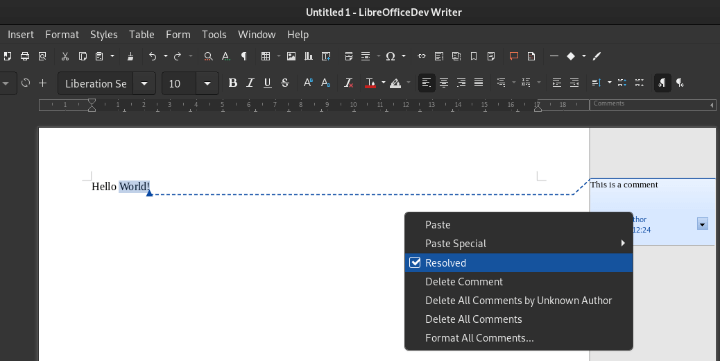Image resolution: width=720 pixels, height=361 pixels.
Task: Click the Cut scissors icon
Action: (65, 56)
